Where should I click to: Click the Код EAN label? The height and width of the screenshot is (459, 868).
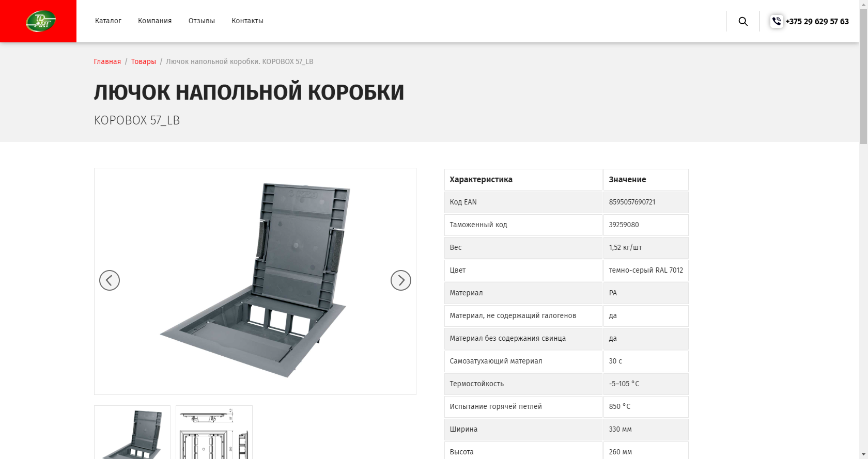pyautogui.click(x=463, y=202)
